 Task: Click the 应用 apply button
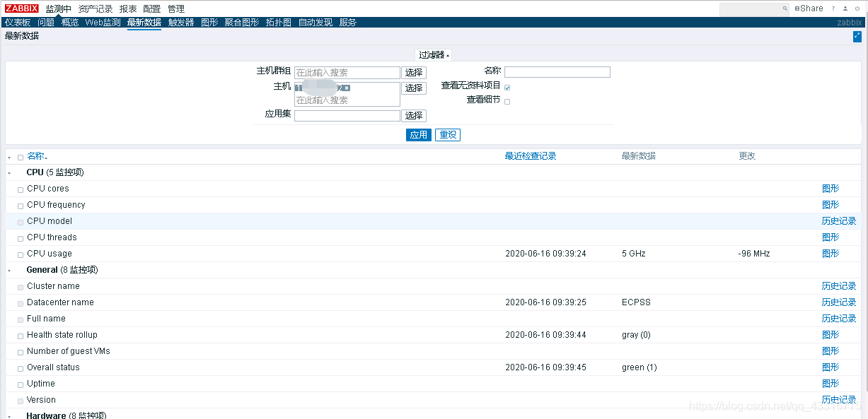(x=418, y=135)
